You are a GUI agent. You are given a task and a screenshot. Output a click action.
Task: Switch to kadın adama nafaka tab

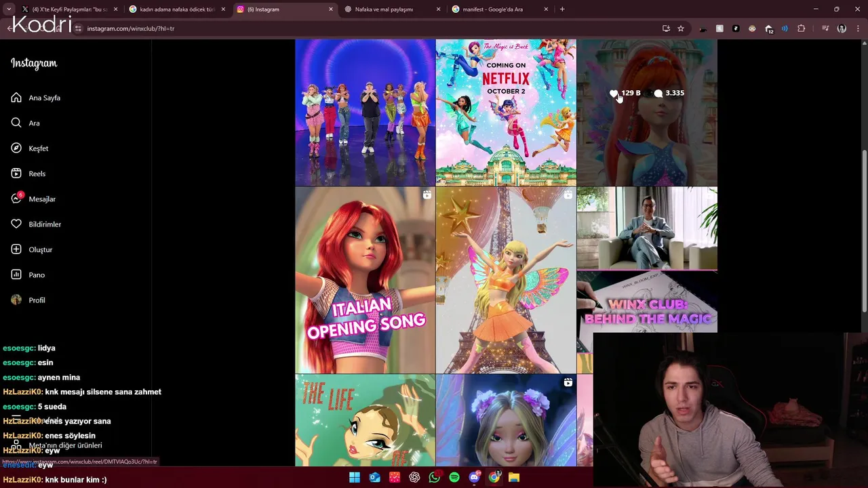coord(177,9)
